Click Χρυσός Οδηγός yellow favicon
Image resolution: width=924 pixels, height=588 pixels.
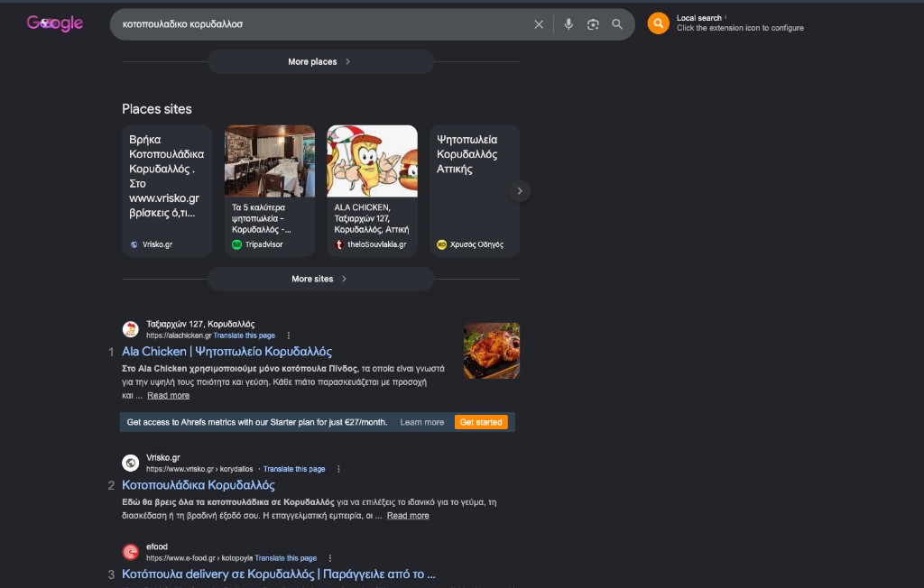pos(441,244)
